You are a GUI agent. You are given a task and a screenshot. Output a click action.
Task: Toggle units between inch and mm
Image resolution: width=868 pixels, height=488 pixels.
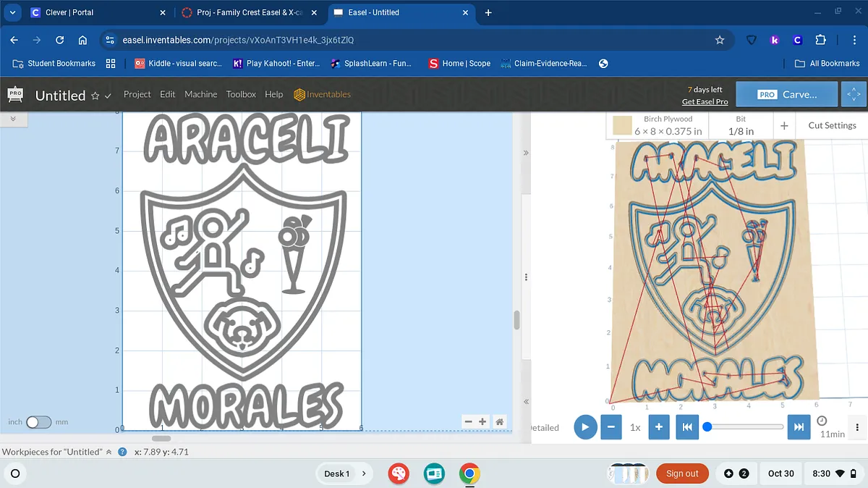(x=38, y=422)
